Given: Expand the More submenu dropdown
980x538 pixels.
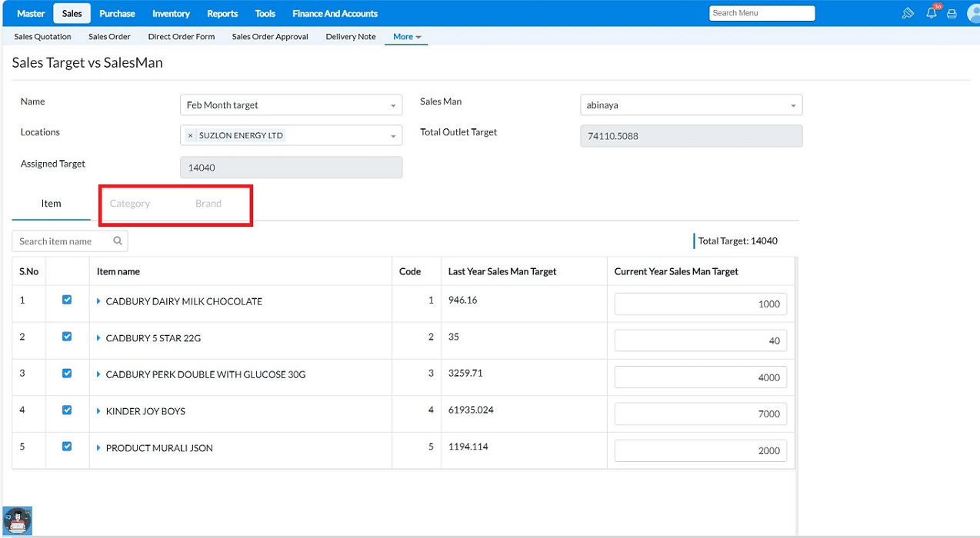Looking at the screenshot, I should (407, 36).
